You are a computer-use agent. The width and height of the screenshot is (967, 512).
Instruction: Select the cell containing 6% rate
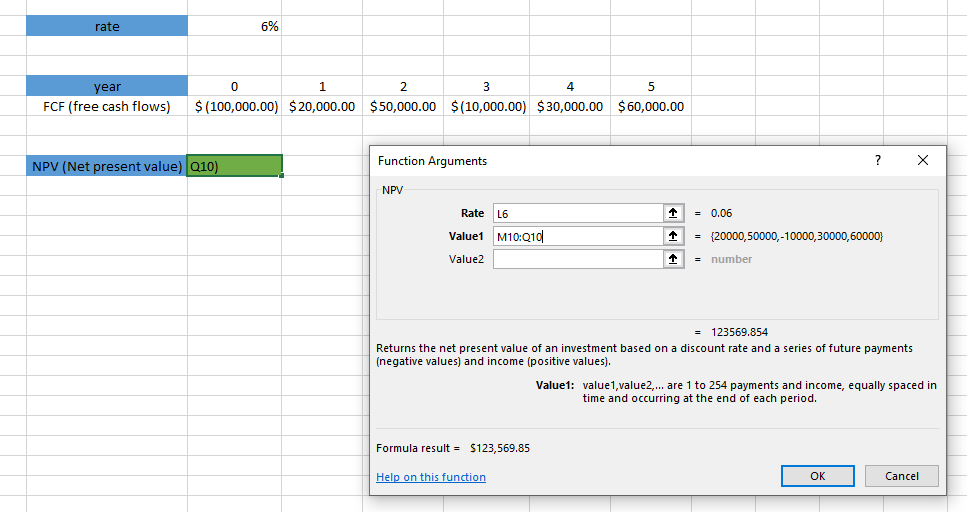pos(235,26)
